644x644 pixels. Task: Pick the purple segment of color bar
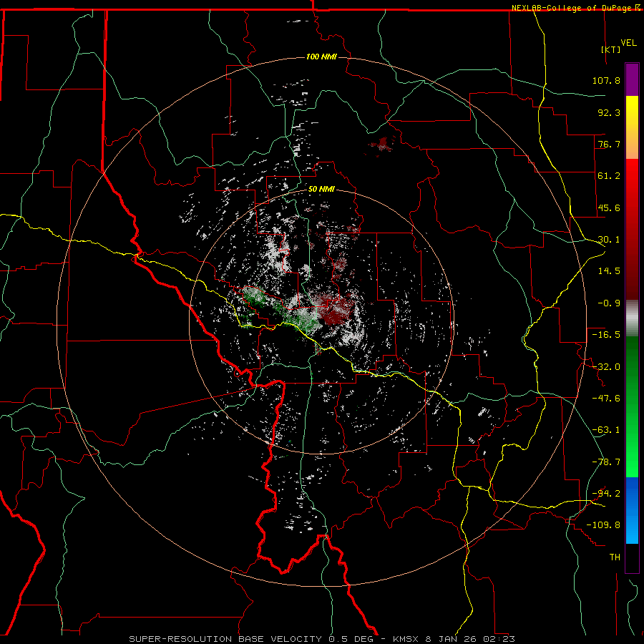[x=632, y=79]
